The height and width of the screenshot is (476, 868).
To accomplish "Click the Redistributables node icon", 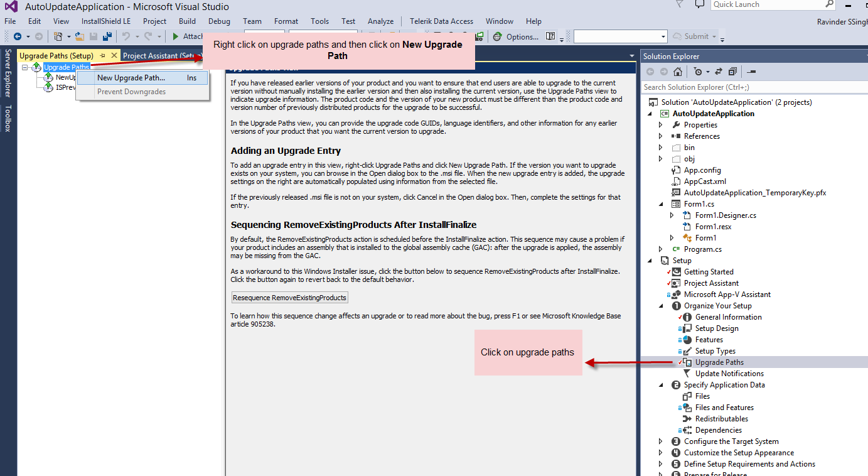I will (x=688, y=419).
